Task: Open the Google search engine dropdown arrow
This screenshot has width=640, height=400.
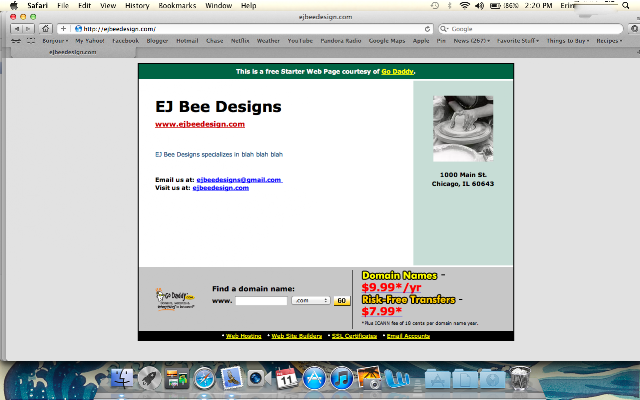Action: pos(444,29)
